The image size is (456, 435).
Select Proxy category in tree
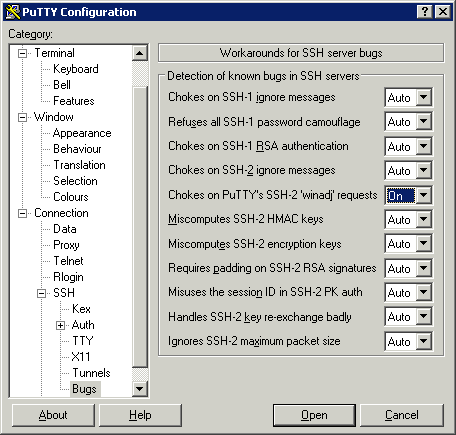66,245
